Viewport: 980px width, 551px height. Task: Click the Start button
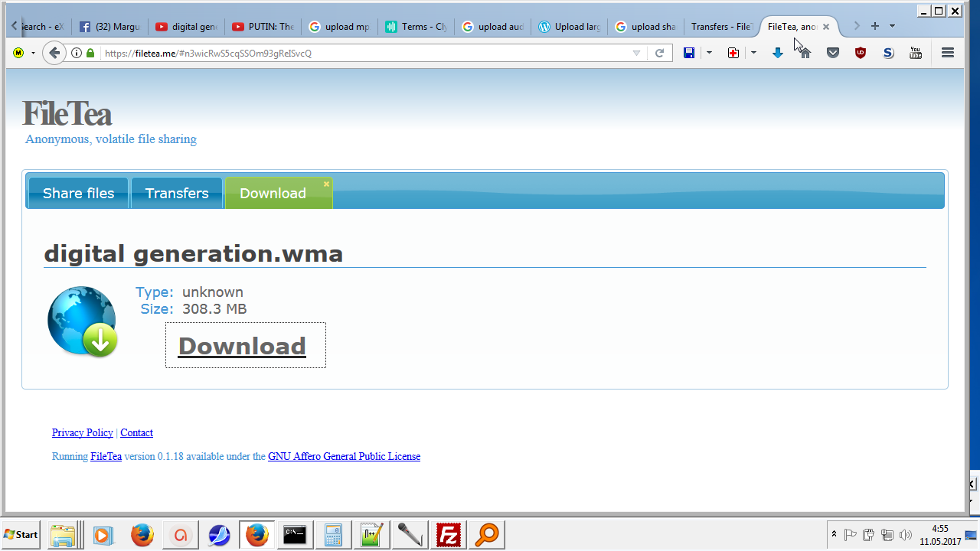[x=21, y=535]
